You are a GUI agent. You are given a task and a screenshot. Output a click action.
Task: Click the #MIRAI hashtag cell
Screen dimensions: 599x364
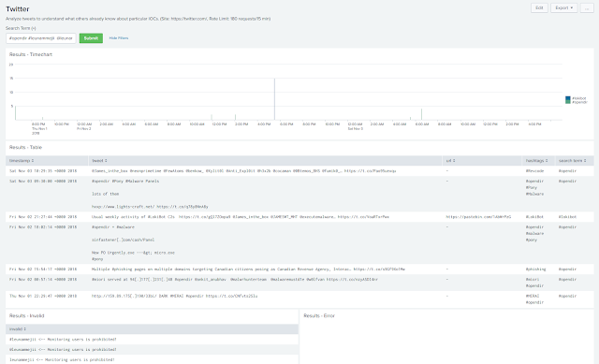(533, 296)
